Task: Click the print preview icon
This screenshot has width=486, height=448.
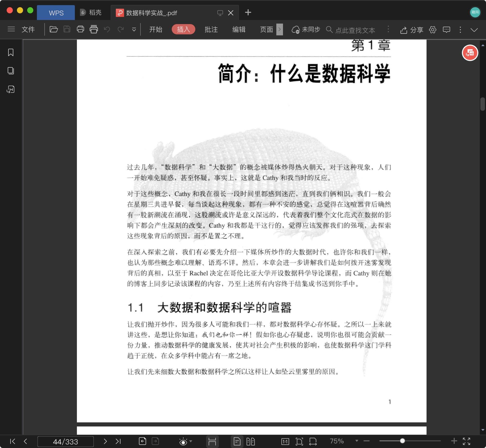Action: (94, 29)
